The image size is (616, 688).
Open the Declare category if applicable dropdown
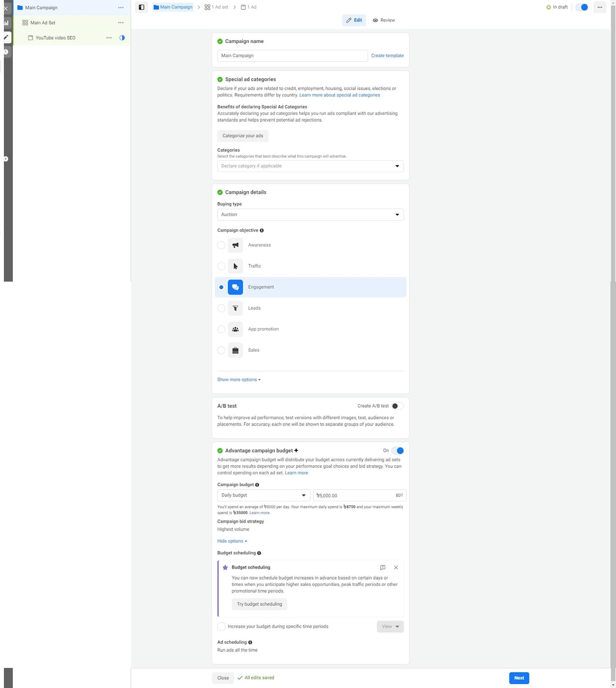coord(310,166)
